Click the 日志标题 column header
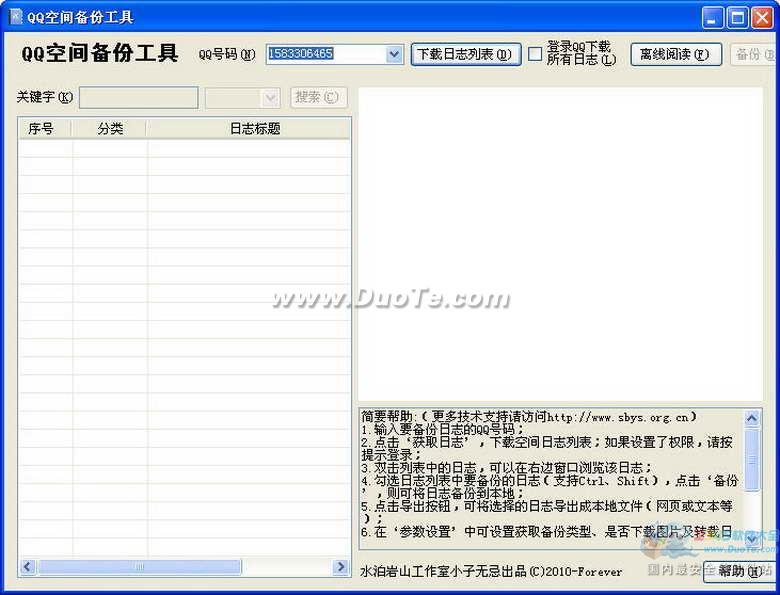The image size is (780, 595). click(x=249, y=129)
